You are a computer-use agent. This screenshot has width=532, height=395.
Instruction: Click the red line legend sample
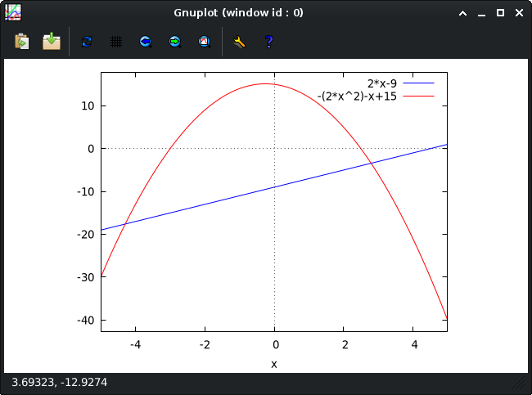click(419, 97)
